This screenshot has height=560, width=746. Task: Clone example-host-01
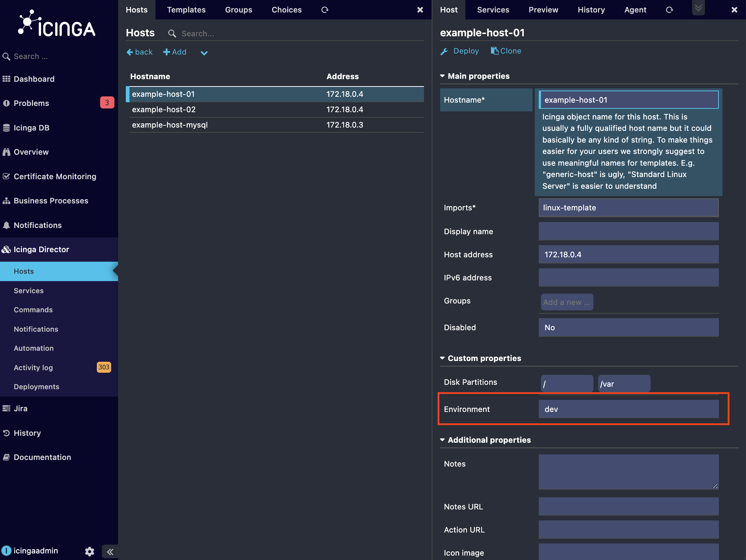tap(506, 51)
